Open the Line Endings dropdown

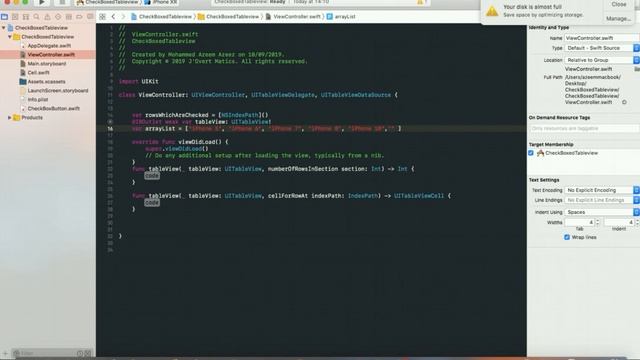pos(602,200)
